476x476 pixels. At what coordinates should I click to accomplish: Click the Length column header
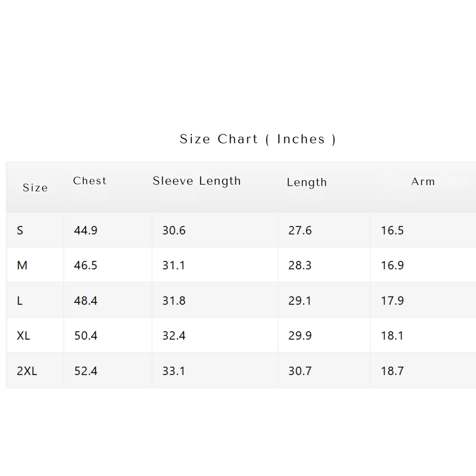tap(307, 182)
